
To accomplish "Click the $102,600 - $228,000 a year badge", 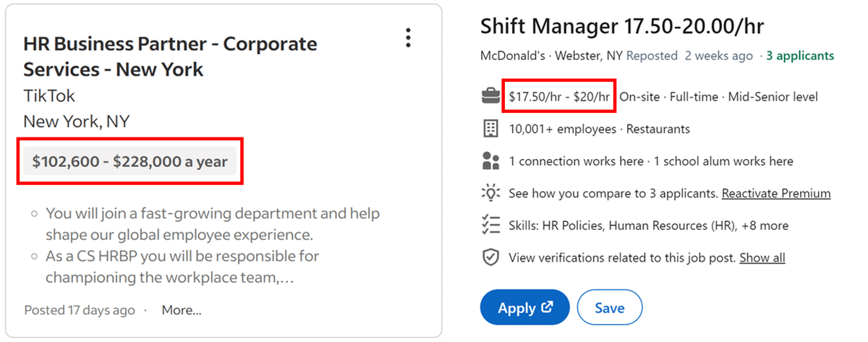I will click(x=130, y=161).
